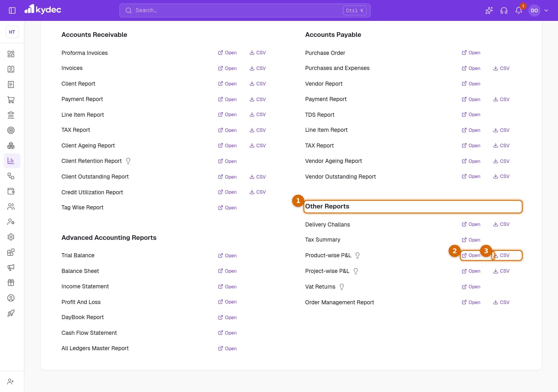Screen dimensions: 558x392
Task: Open the TDS Report
Action: pyautogui.click(x=471, y=115)
